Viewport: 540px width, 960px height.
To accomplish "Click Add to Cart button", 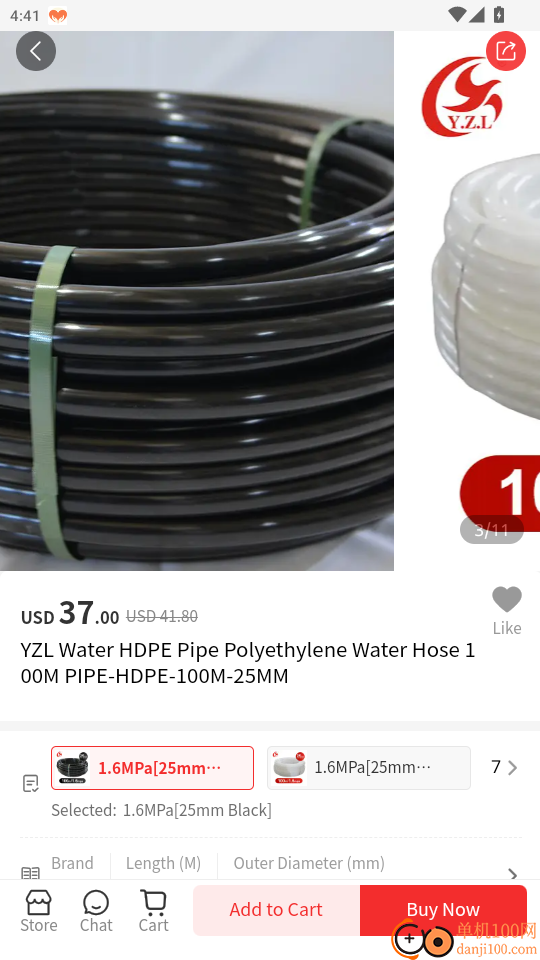I will [x=276, y=910].
